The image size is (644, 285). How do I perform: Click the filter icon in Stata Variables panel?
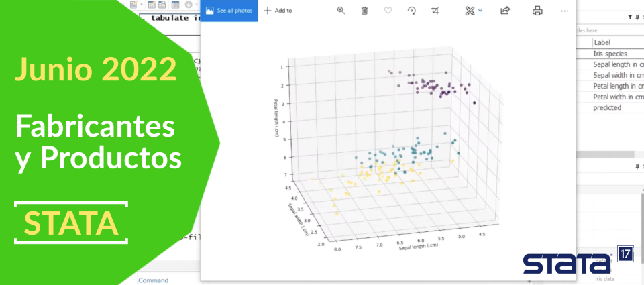pyautogui.click(x=630, y=17)
